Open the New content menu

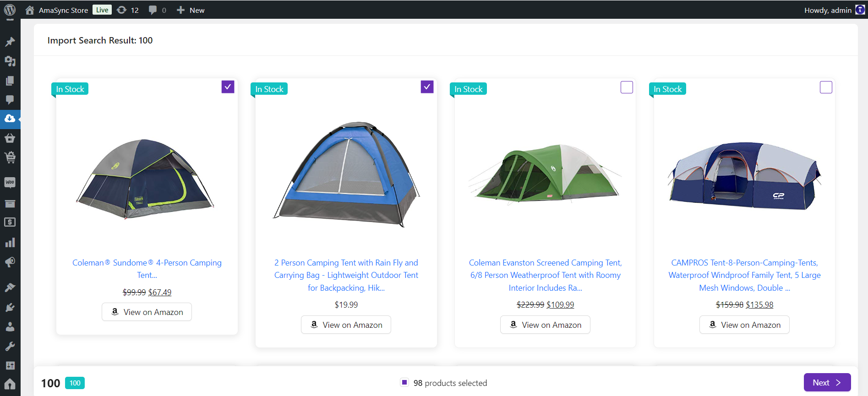(191, 10)
